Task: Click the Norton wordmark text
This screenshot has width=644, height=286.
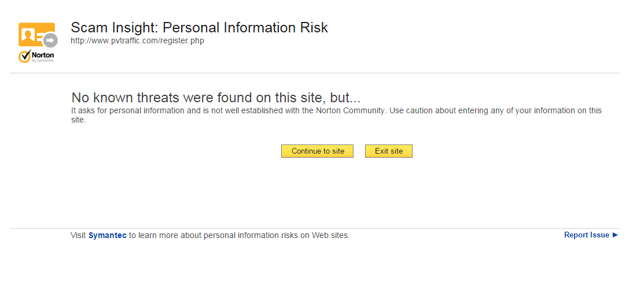Action: [x=43, y=55]
